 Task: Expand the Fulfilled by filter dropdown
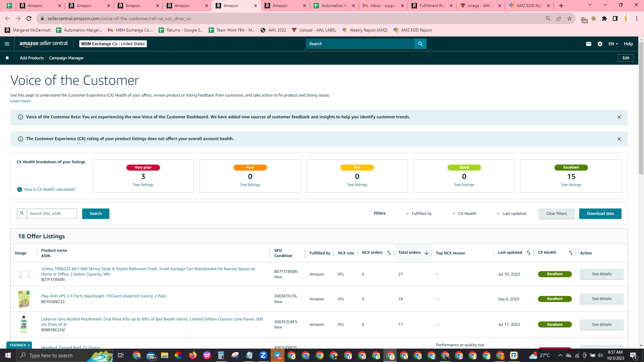419,214
